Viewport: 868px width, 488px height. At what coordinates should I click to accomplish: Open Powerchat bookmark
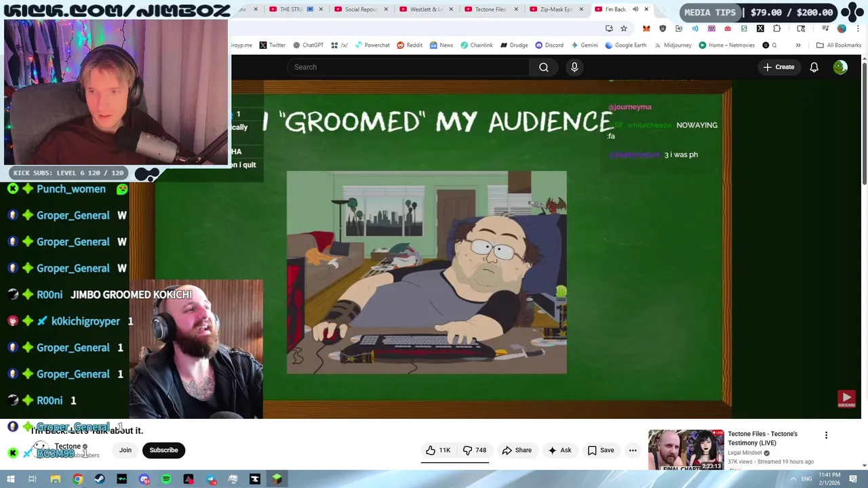coord(372,45)
